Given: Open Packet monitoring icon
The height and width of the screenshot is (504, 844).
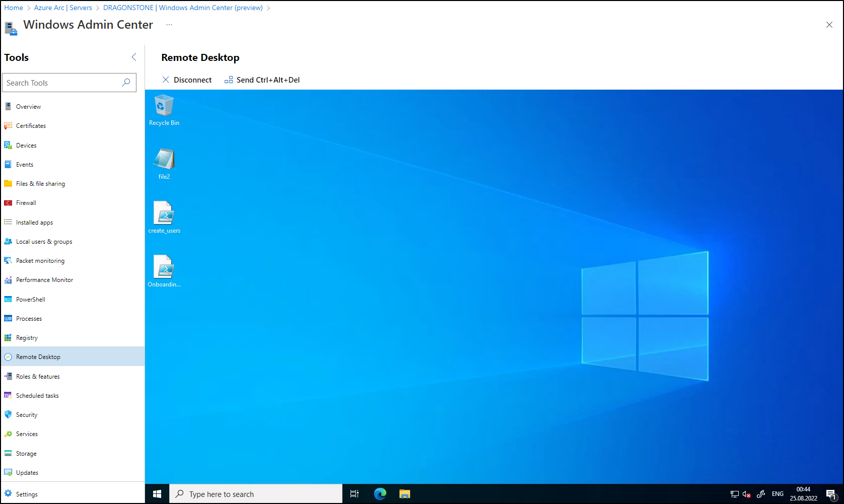Looking at the screenshot, I should pyautogui.click(x=8, y=260).
